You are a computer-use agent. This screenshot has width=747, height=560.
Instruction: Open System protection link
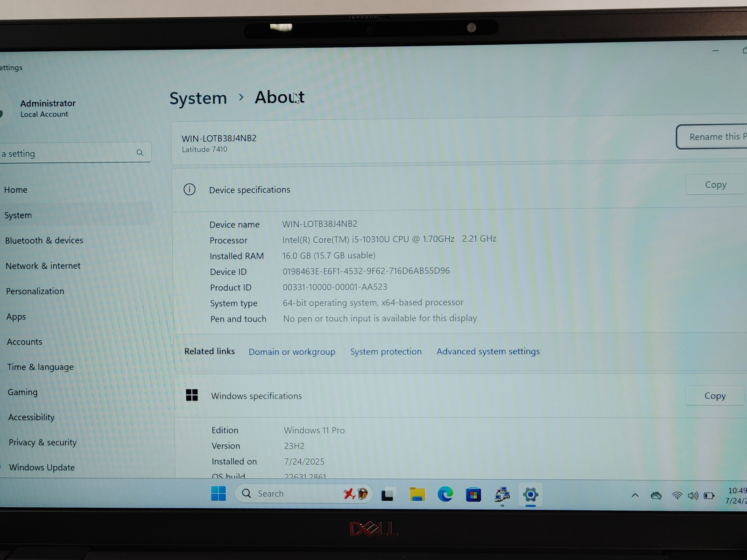point(386,351)
